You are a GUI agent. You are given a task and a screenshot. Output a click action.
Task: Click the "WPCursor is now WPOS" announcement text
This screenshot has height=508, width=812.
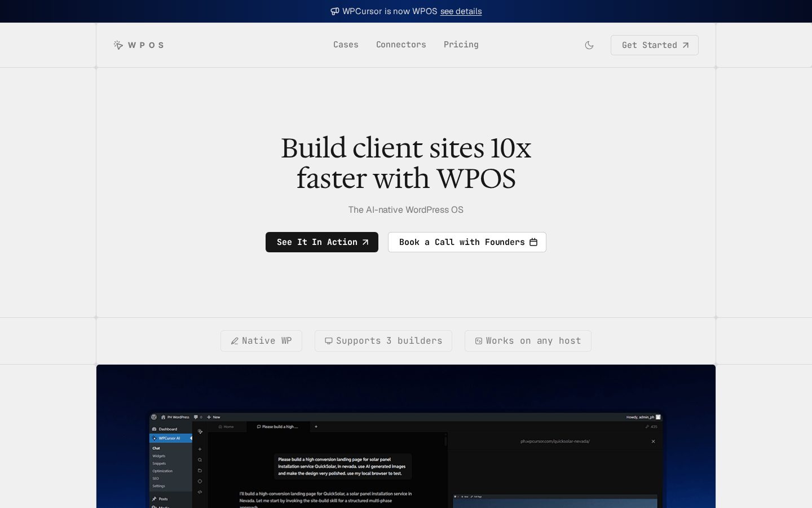point(390,11)
